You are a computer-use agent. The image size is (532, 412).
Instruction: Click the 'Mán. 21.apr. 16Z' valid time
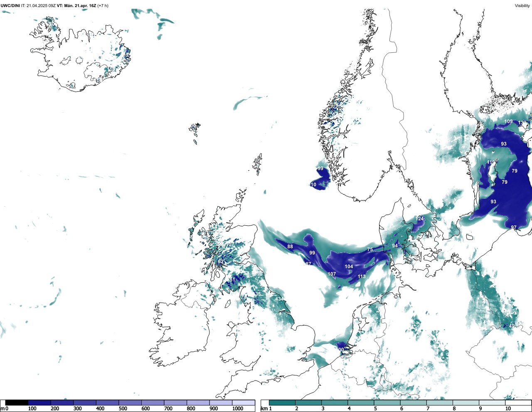click(80, 6)
